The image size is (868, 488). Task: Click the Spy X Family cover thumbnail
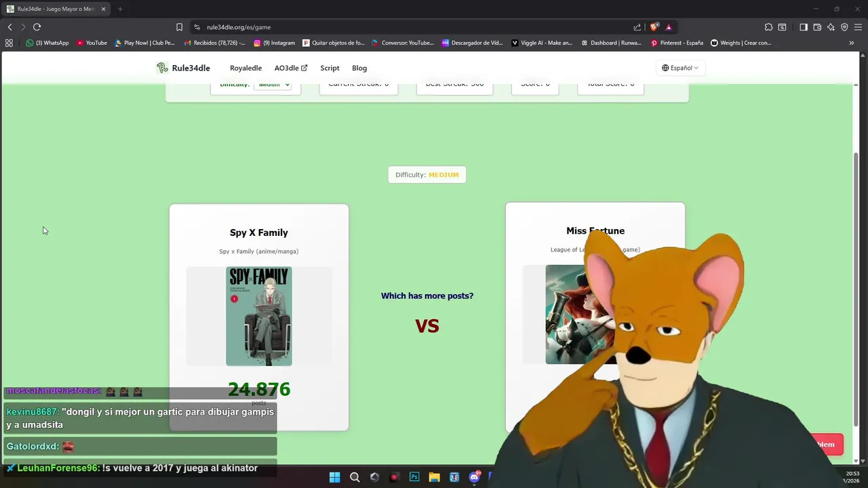259,316
